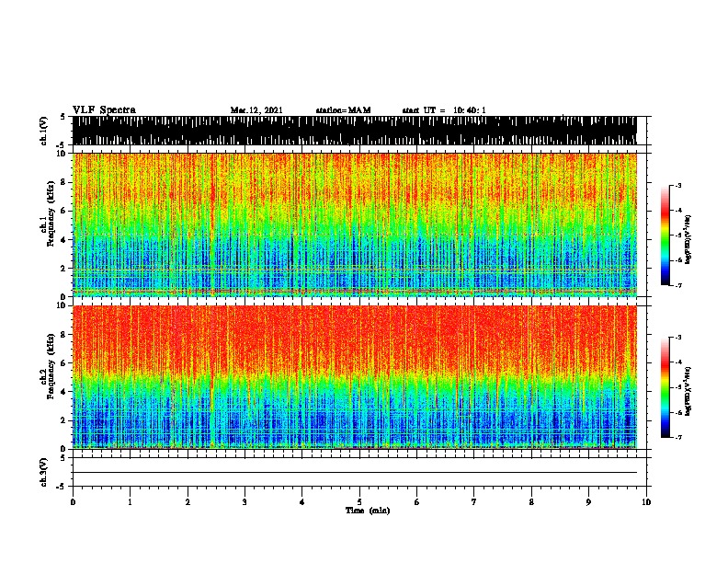Click the ch.2 colorbar log(PSD) unit label

688,391
